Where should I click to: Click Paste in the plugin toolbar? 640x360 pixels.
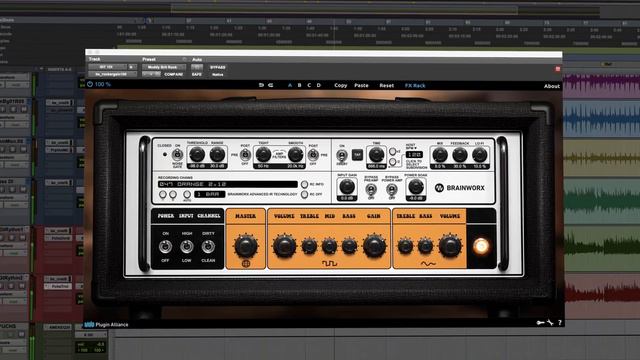click(x=361, y=85)
